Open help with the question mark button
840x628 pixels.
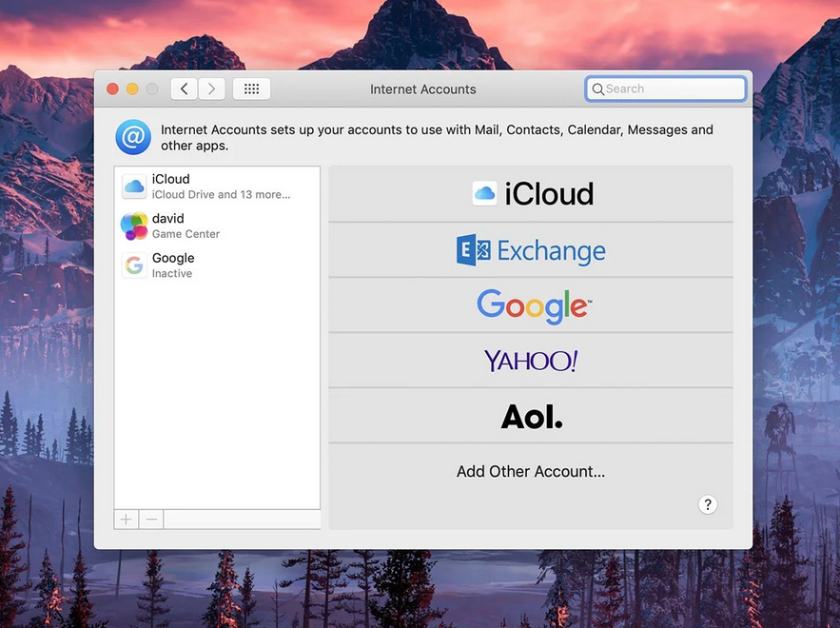coord(708,504)
